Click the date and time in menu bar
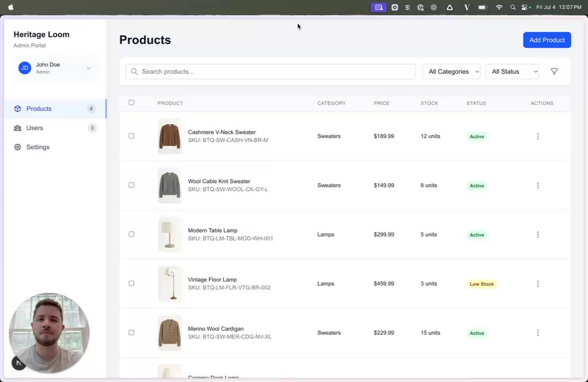This screenshot has height=382, width=588. click(558, 7)
